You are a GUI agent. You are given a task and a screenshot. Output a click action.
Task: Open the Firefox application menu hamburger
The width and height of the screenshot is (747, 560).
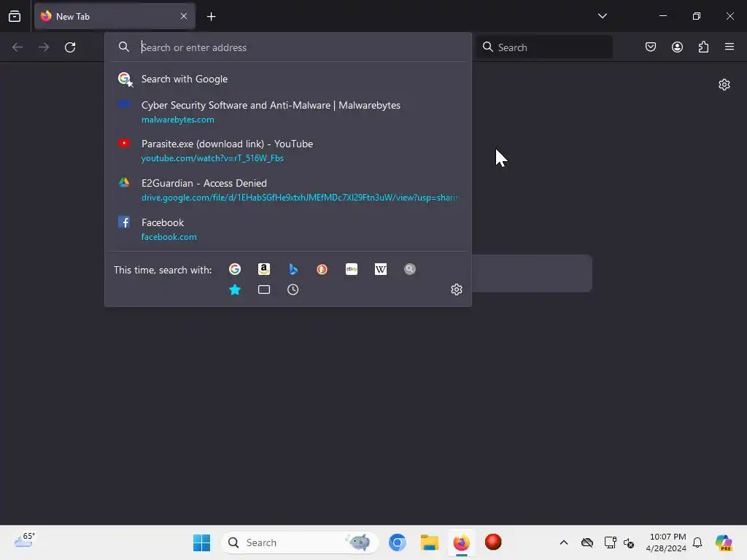click(729, 47)
